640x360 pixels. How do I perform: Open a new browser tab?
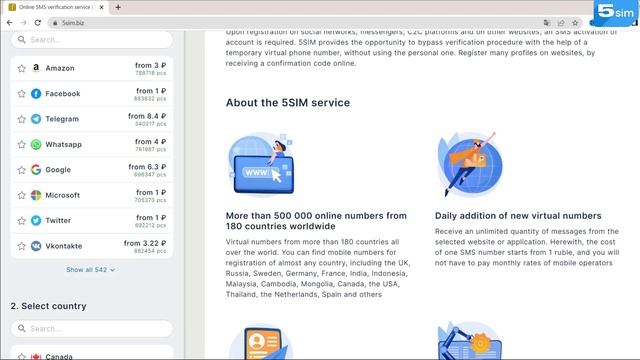(x=118, y=7)
